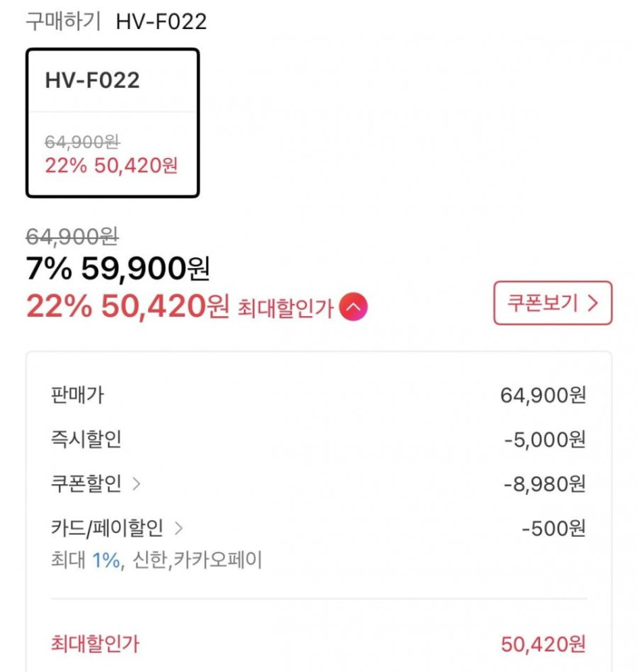Tap the 7% 59,900원 price line
Viewport: 638px width, 672px height.
point(118,268)
